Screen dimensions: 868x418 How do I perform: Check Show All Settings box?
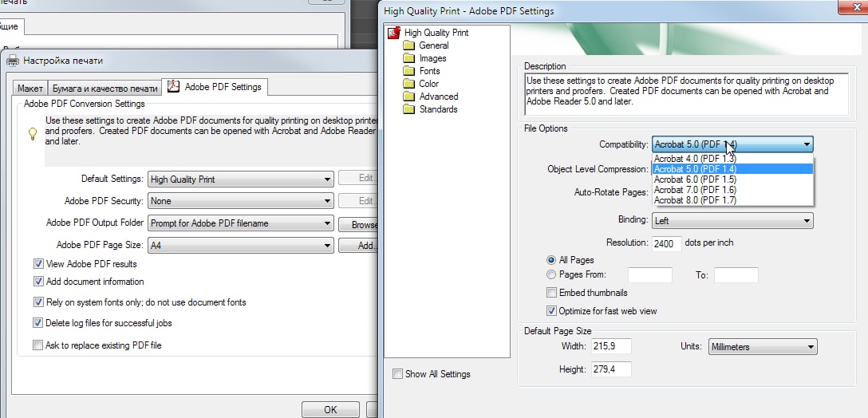[397, 373]
